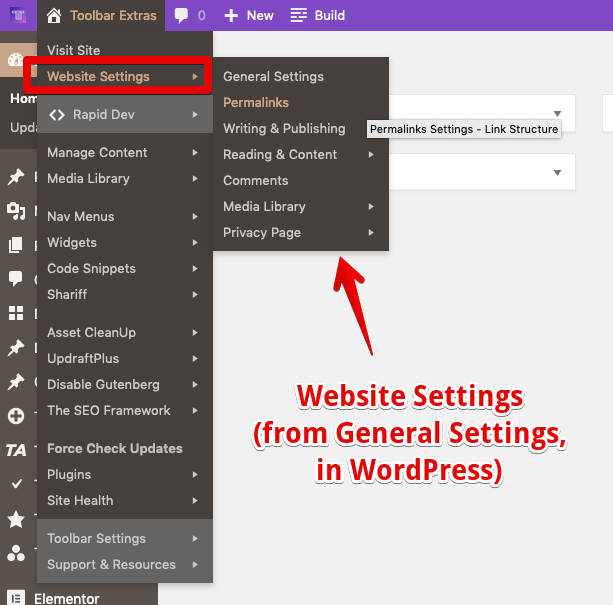Open Comments settings entry

(256, 181)
